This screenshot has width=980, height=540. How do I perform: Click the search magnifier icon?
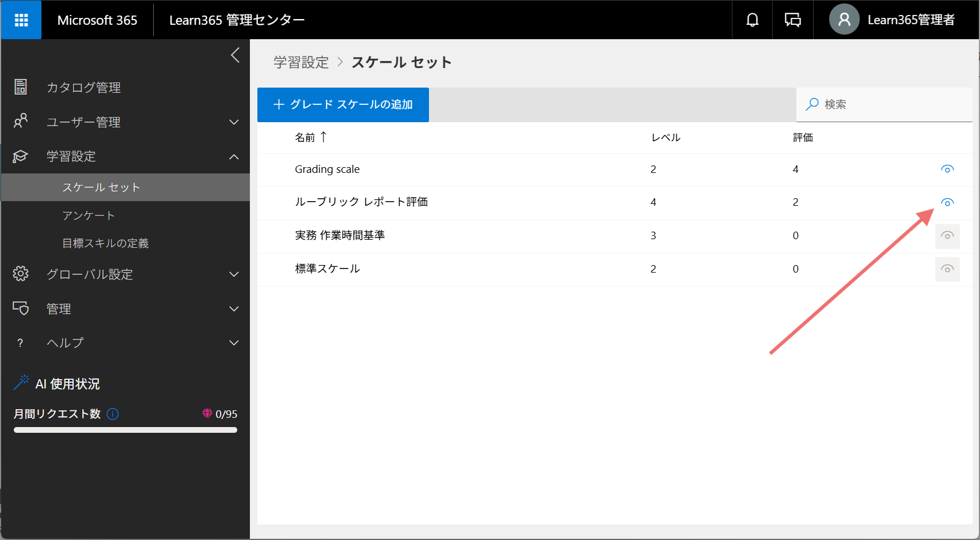[812, 104]
